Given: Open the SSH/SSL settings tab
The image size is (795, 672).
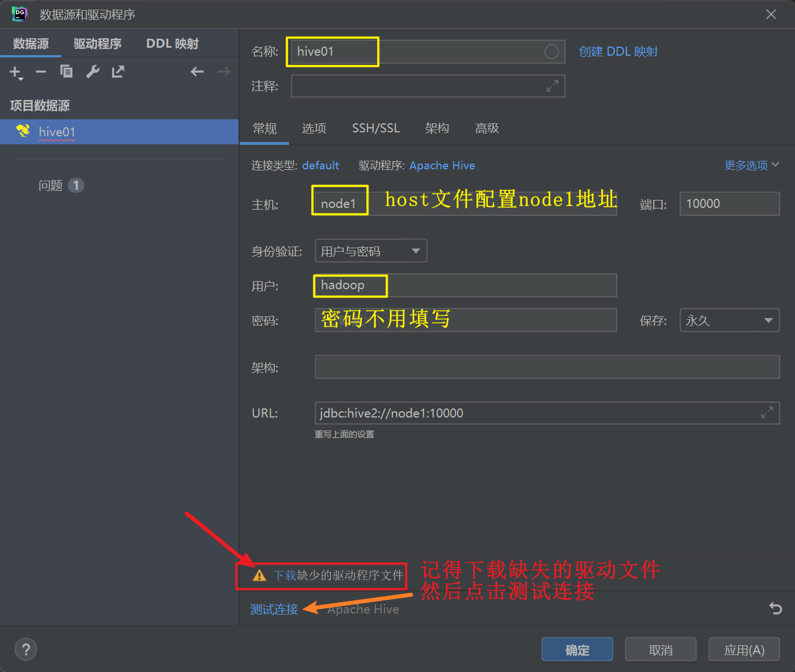Looking at the screenshot, I should [376, 128].
